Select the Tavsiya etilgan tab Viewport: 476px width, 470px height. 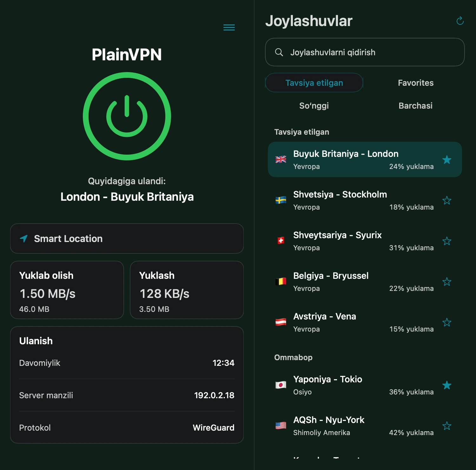coord(314,83)
